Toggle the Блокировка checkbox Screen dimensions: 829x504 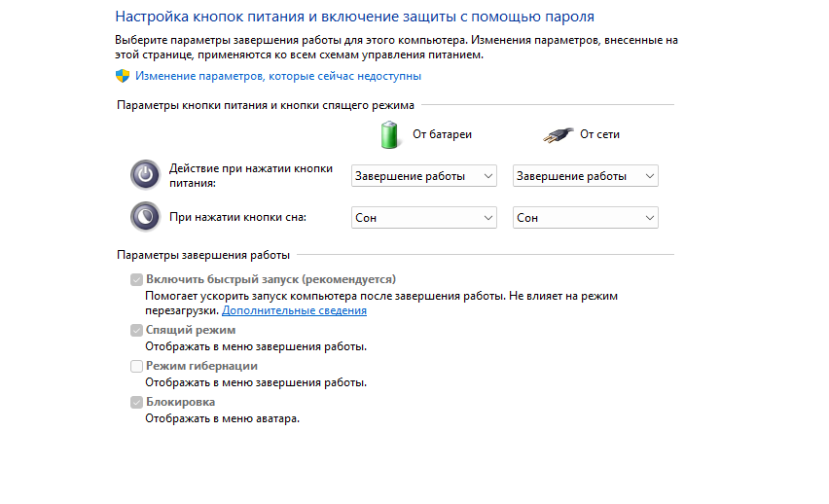tap(136, 402)
